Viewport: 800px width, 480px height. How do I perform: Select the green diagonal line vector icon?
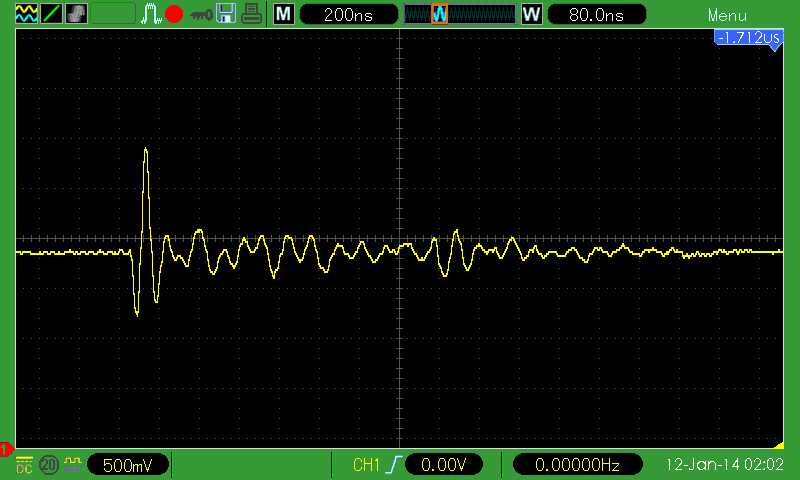[51, 14]
